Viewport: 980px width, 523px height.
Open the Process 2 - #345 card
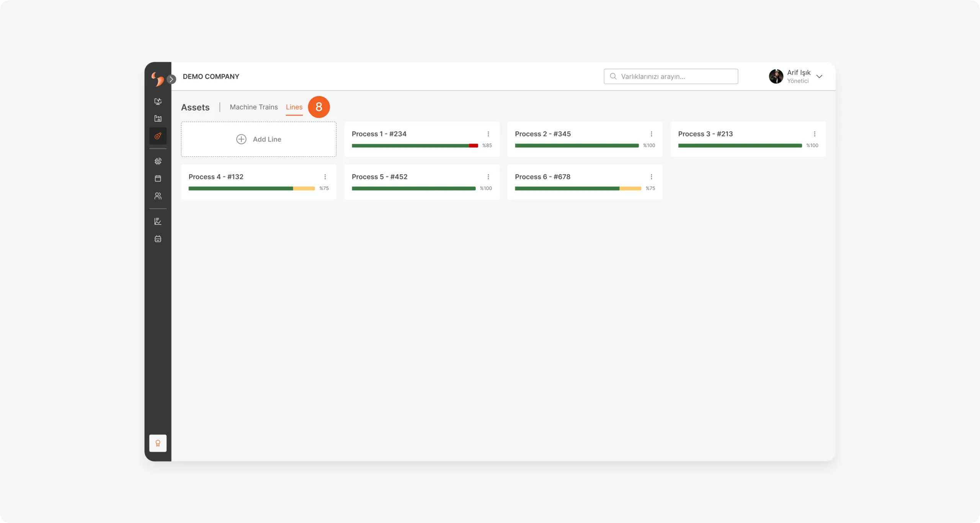(x=585, y=139)
